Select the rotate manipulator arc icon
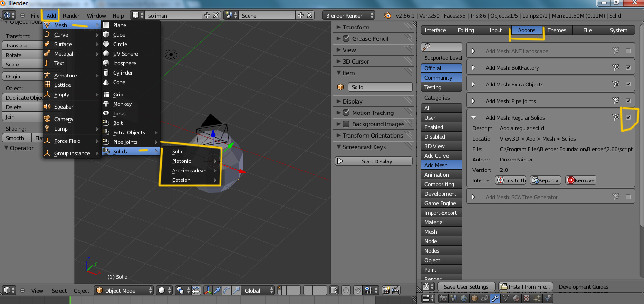644x304 pixels. click(227, 290)
